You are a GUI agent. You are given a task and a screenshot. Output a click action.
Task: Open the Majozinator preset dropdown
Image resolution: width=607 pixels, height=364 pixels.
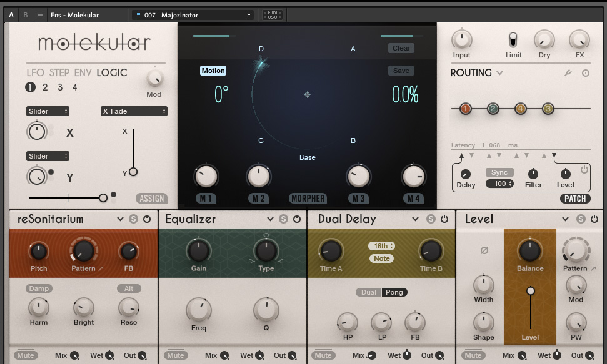(x=193, y=14)
